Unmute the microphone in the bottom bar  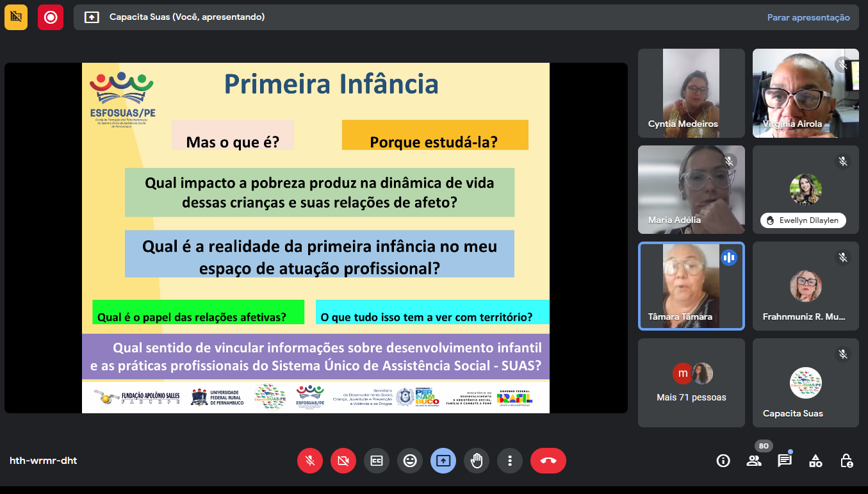tap(310, 460)
